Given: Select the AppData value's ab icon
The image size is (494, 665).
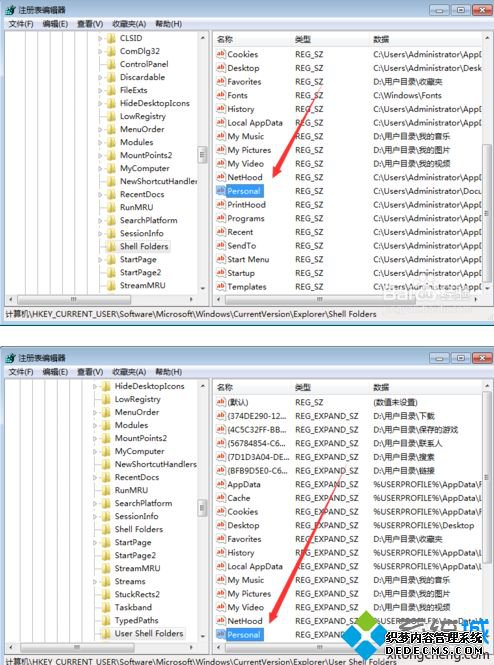Looking at the screenshot, I should [x=220, y=484].
